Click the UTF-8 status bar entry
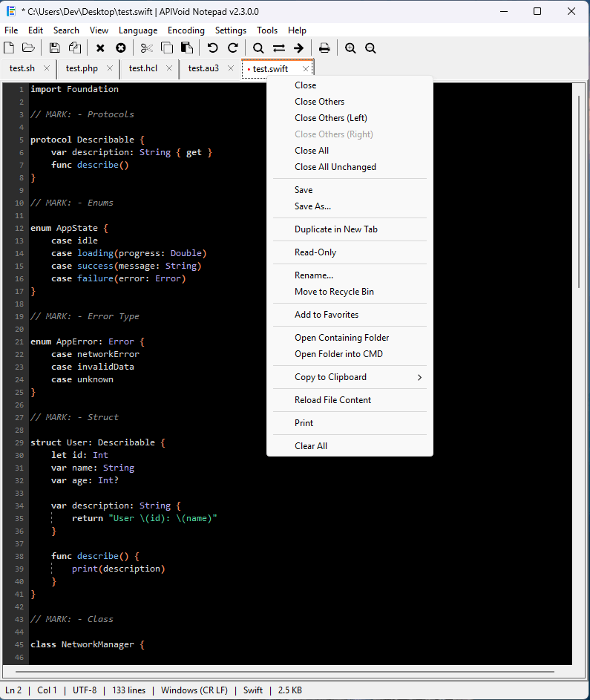 point(85,690)
